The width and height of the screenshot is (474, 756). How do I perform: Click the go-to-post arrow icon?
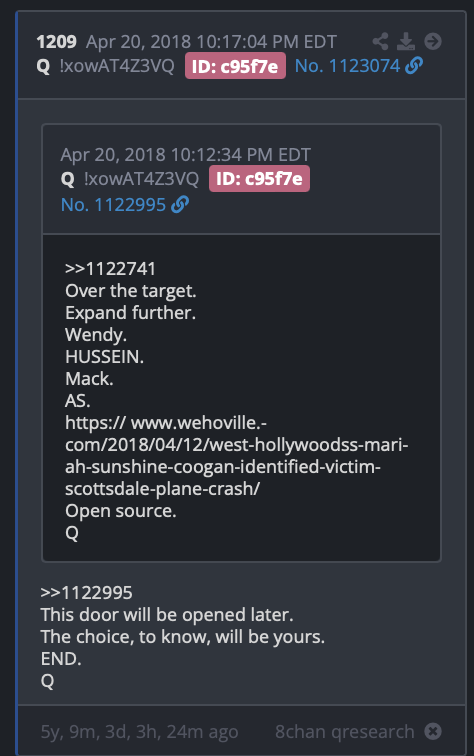[x=433, y=41]
